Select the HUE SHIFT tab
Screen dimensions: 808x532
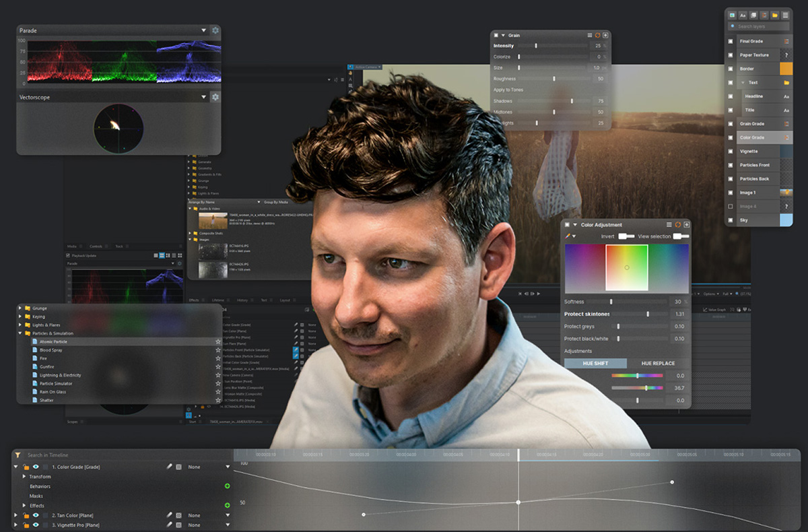coord(595,363)
